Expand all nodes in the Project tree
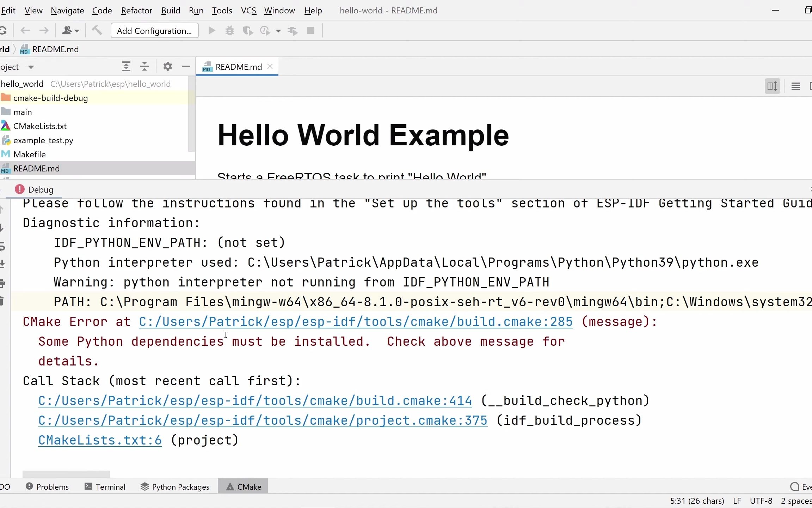The height and width of the screenshot is (508, 812). pyautogui.click(x=127, y=66)
